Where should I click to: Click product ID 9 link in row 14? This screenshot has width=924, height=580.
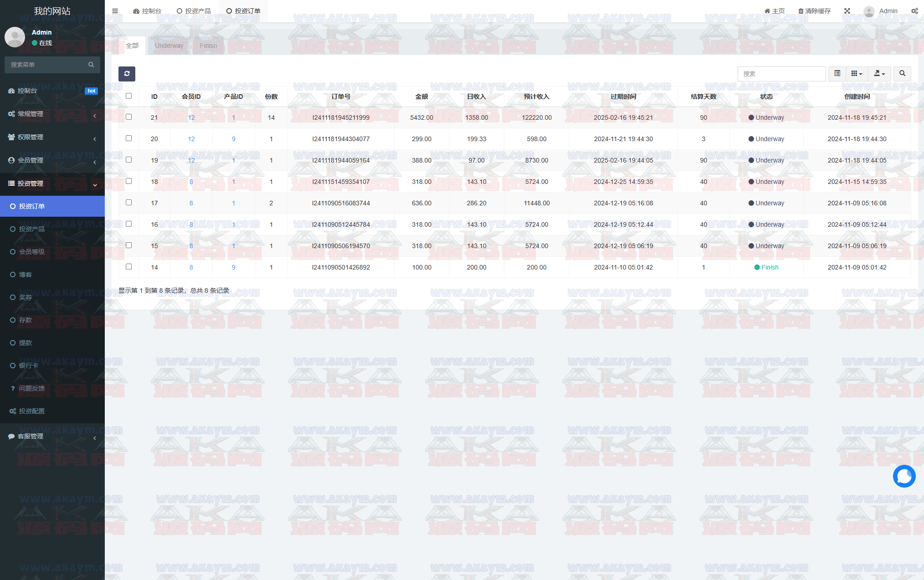tap(234, 267)
